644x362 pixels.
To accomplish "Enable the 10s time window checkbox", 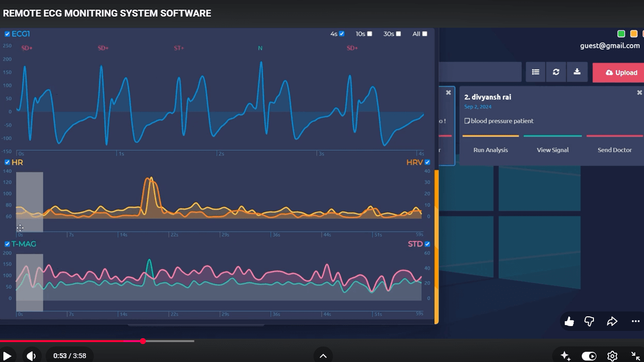I will [369, 34].
